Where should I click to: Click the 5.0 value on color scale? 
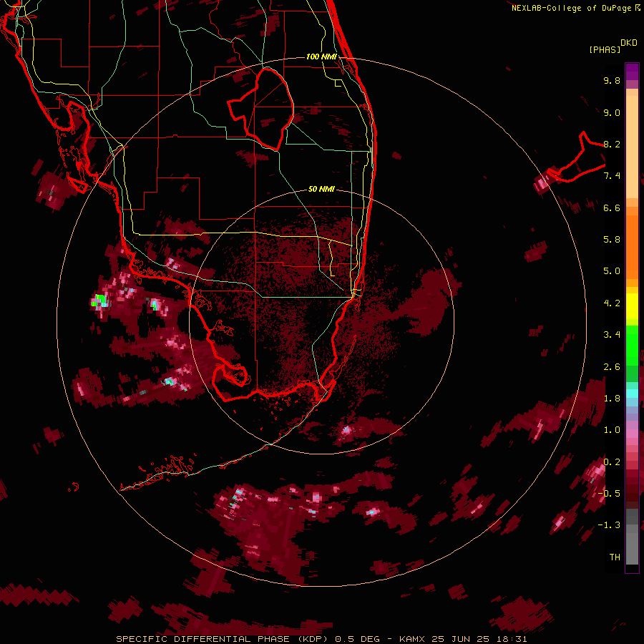point(612,271)
